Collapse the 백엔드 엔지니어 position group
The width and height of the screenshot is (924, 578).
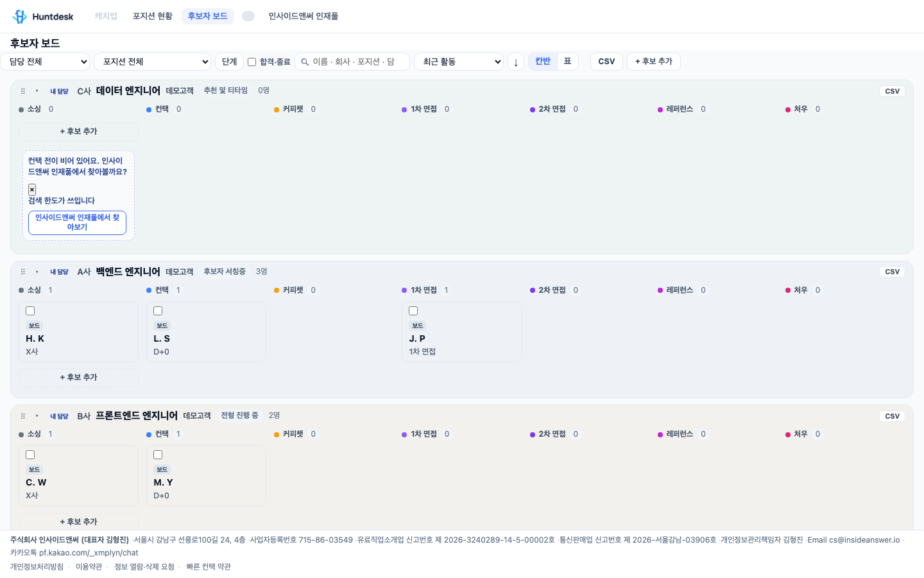[x=37, y=272]
